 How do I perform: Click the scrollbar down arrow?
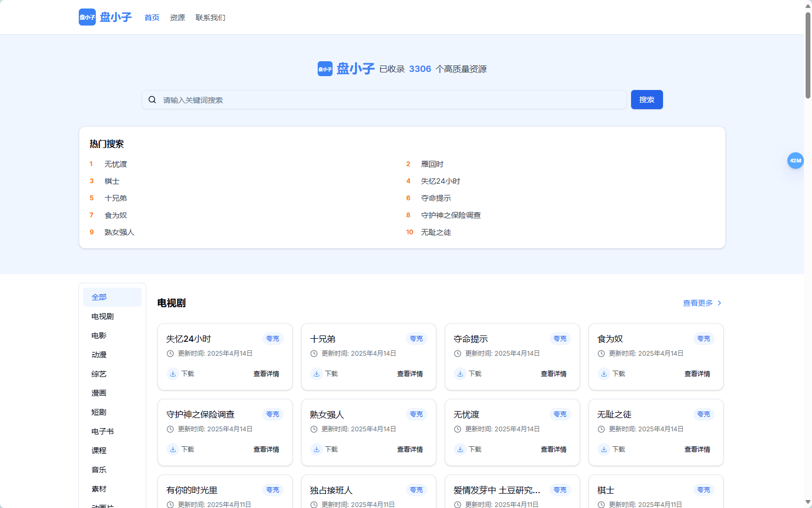coord(808,502)
